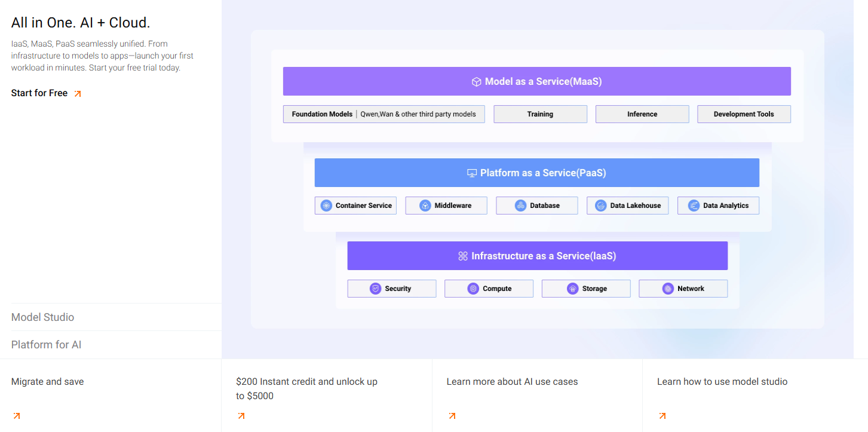
Task: Click the Data Analytics label
Action: point(726,206)
